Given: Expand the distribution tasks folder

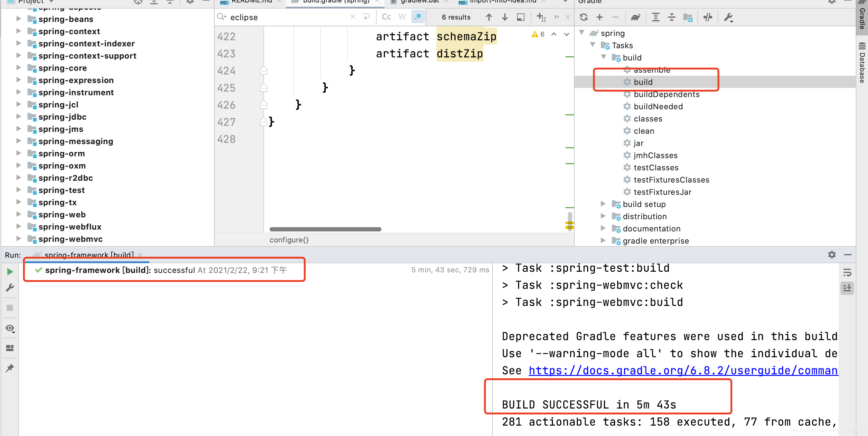Looking at the screenshot, I should coord(603,216).
